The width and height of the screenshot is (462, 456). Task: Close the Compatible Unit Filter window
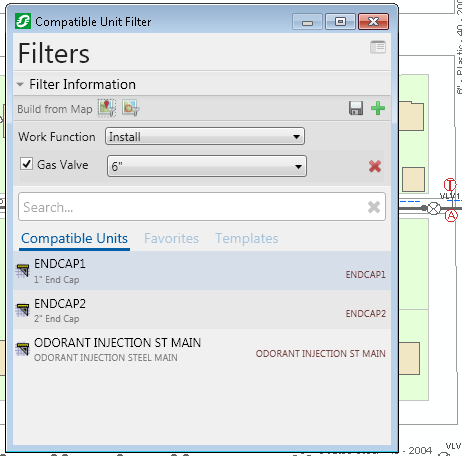pyautogui.click(x=373, y=22)
